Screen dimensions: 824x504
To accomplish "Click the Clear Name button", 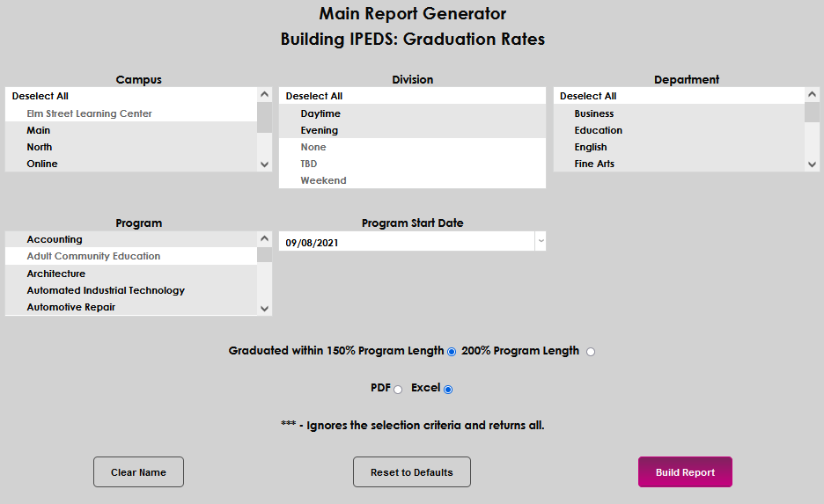I will click(138, 472).
